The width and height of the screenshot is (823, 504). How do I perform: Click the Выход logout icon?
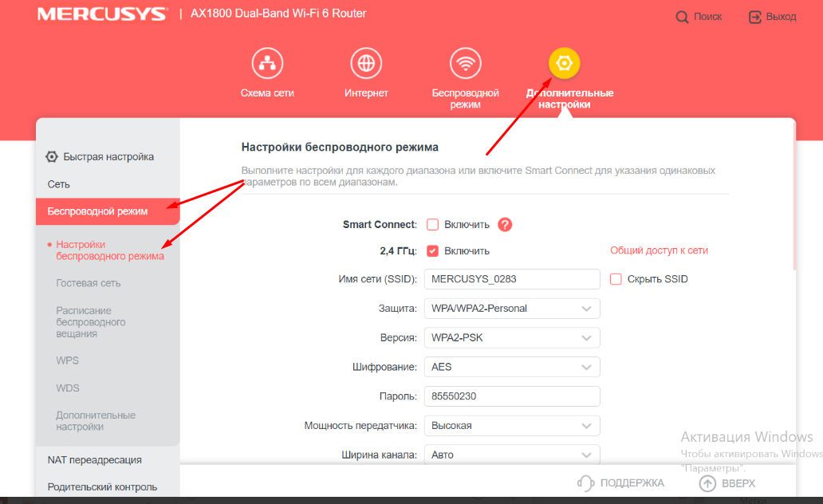click(754, 17)
